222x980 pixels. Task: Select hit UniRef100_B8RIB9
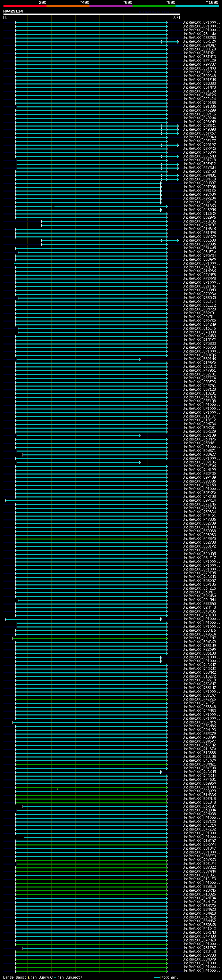[x=199, y=435]
